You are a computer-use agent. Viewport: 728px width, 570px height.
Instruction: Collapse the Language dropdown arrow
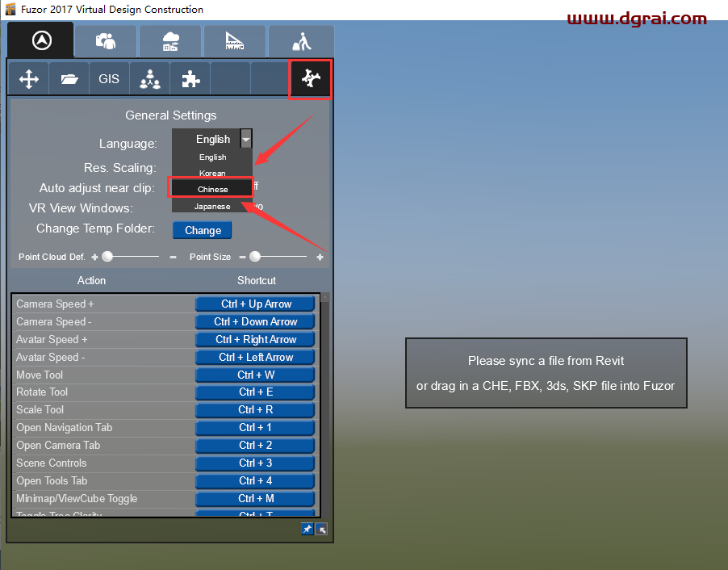coord(245,139)
